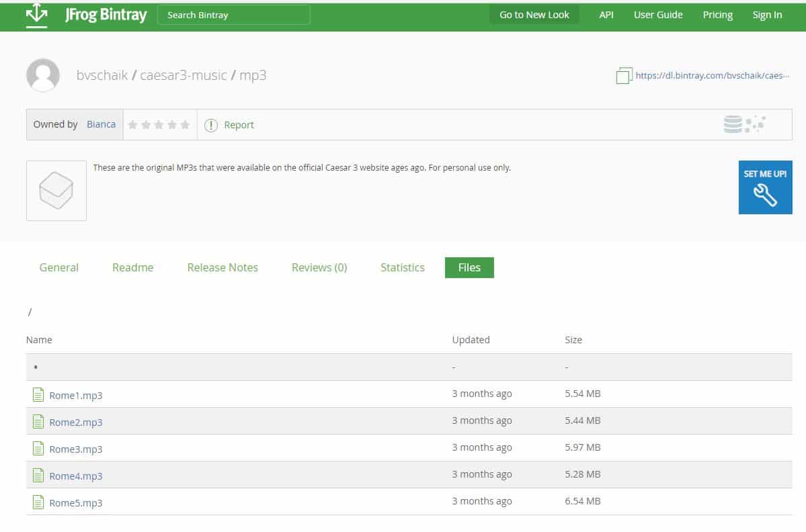Click the copy download URL icon
The height and width of the screenshot is (532, 806).
click(624, 76)
